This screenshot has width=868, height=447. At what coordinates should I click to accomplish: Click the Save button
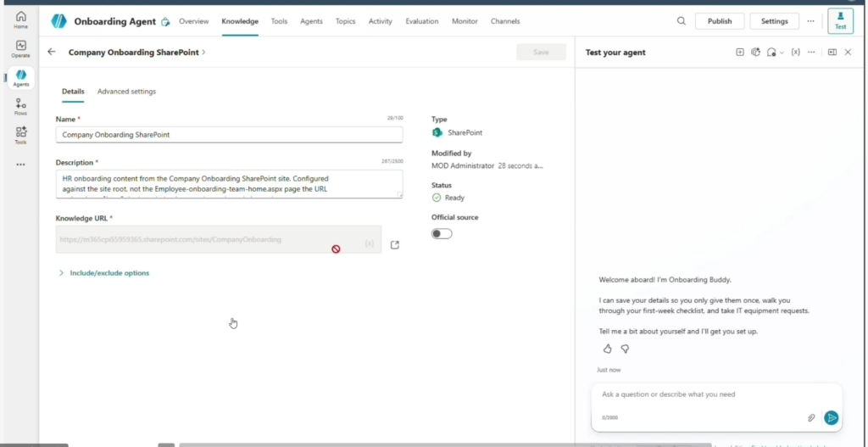click(x=541, y=52)
